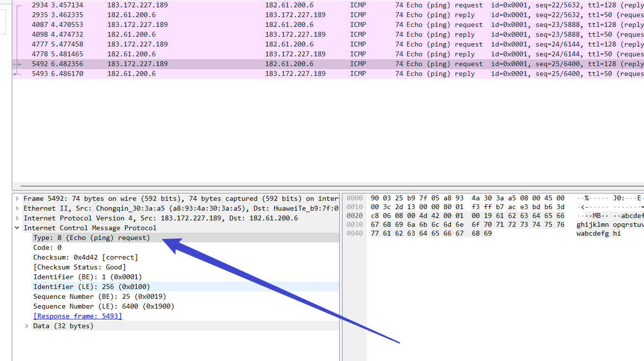Image resolution: width=644 pixels, height=361 pixels.
Task: Select packet number 4098 in the list
Action: (328, 34)
